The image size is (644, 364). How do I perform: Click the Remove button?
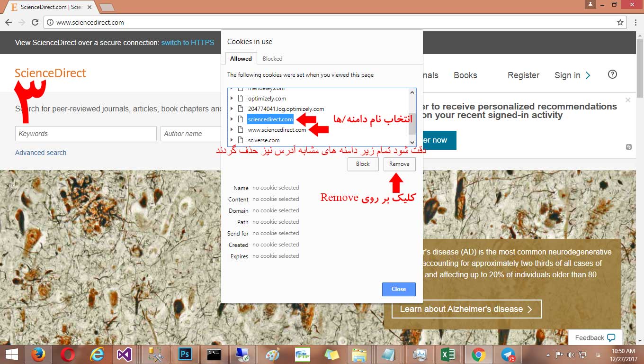coord(399,164)
